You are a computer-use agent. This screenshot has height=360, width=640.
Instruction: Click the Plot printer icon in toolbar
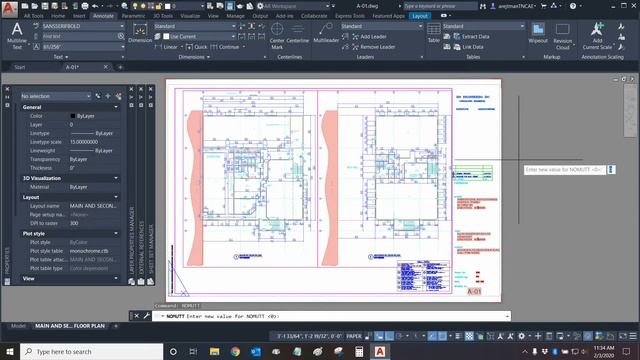click(x=85, y=6)
